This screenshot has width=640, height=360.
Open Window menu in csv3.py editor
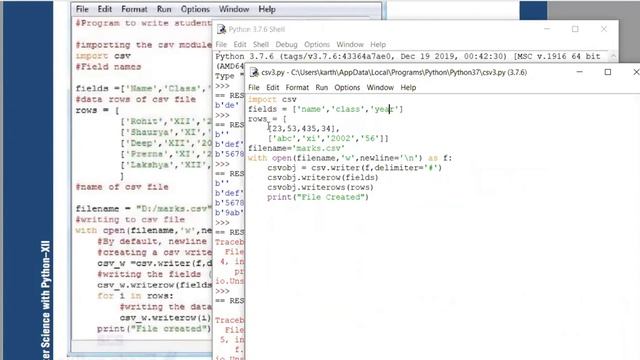tap(380, 87)
